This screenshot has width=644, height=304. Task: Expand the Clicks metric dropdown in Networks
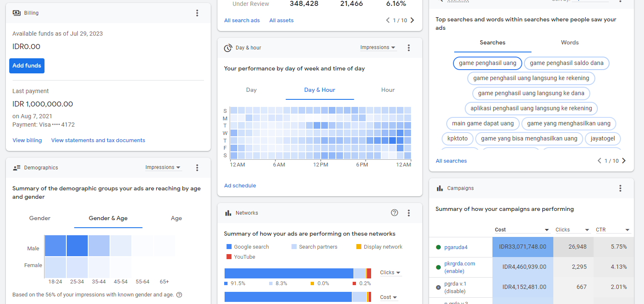[390, 273]
